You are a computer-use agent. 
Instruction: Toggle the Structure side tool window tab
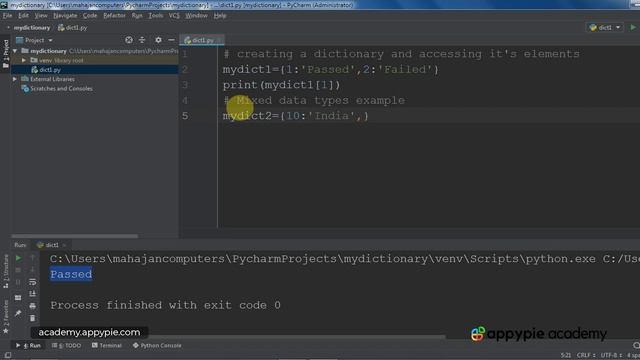(6, 271)
